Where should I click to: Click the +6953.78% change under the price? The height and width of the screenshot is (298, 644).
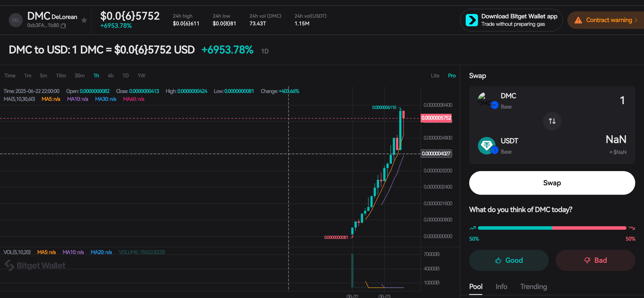pos(116,26)
